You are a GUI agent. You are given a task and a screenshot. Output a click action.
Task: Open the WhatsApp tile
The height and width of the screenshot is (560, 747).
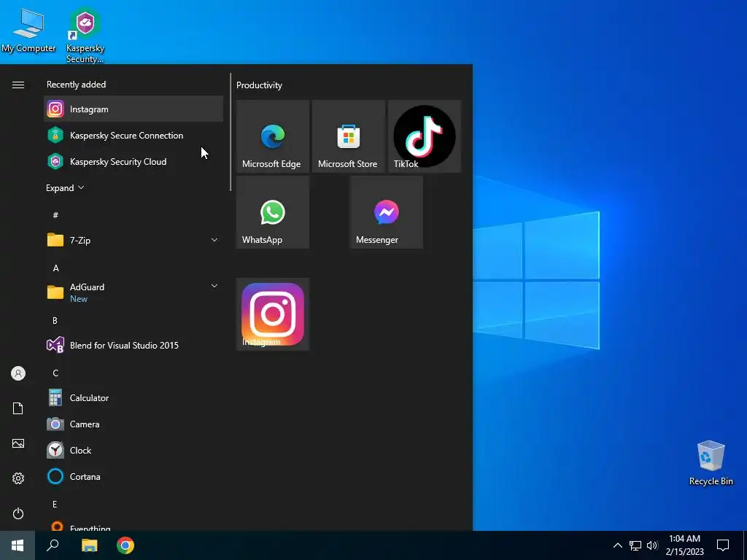273,212
